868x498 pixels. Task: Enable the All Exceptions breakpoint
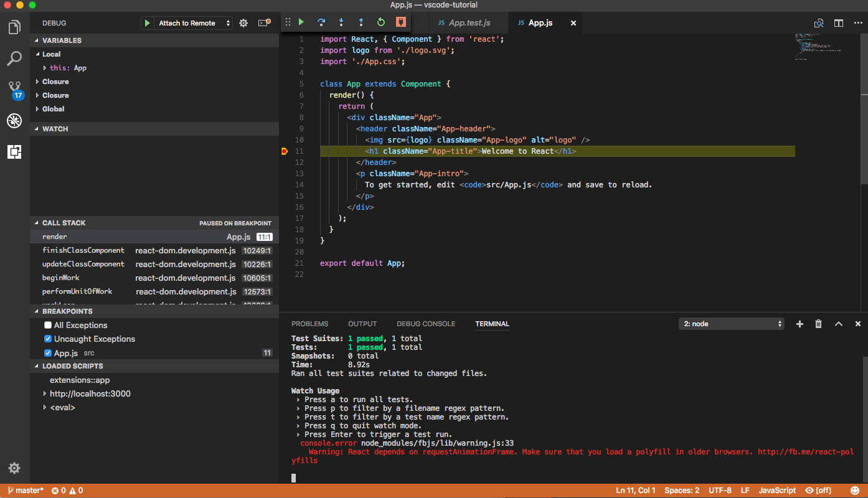48,325
